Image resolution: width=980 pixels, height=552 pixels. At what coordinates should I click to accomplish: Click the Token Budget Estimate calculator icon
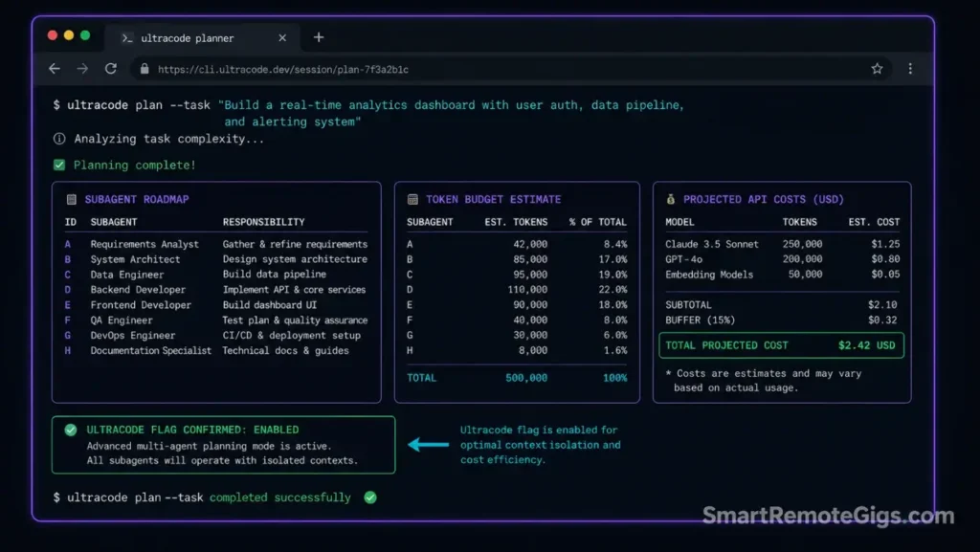coord(412,199)
